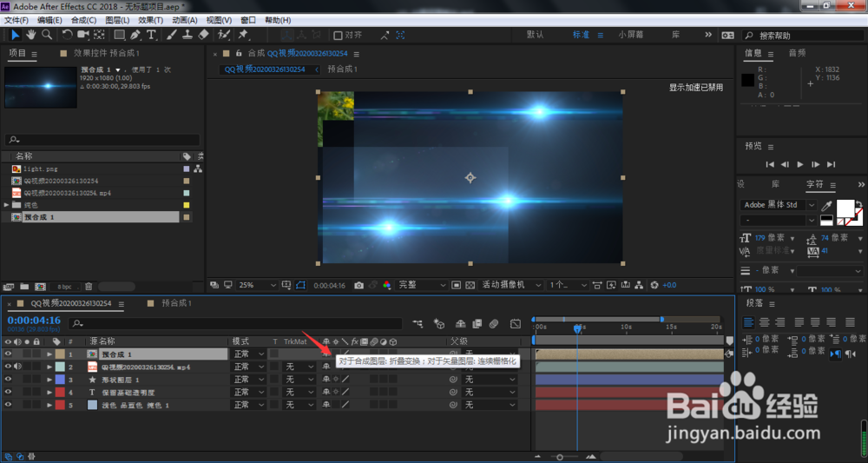868x463 pixels.
Task: Open the 文件(F) menu
Action: click(x=16, y=20)
